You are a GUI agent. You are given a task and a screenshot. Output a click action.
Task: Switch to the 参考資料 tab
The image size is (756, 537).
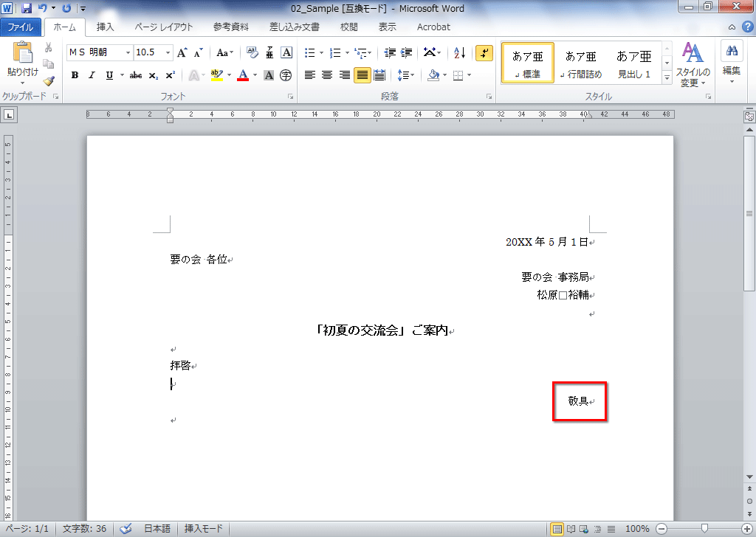click(x=231, y=27)
